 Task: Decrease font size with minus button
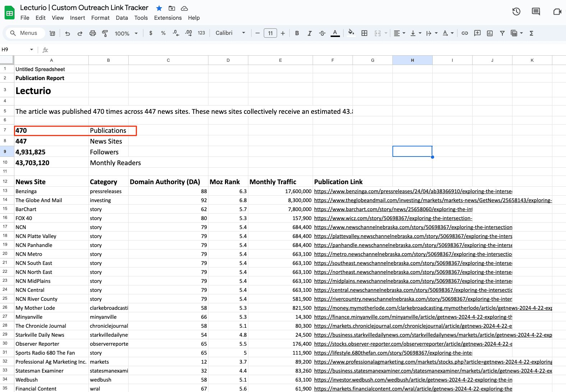pos(258,33)
